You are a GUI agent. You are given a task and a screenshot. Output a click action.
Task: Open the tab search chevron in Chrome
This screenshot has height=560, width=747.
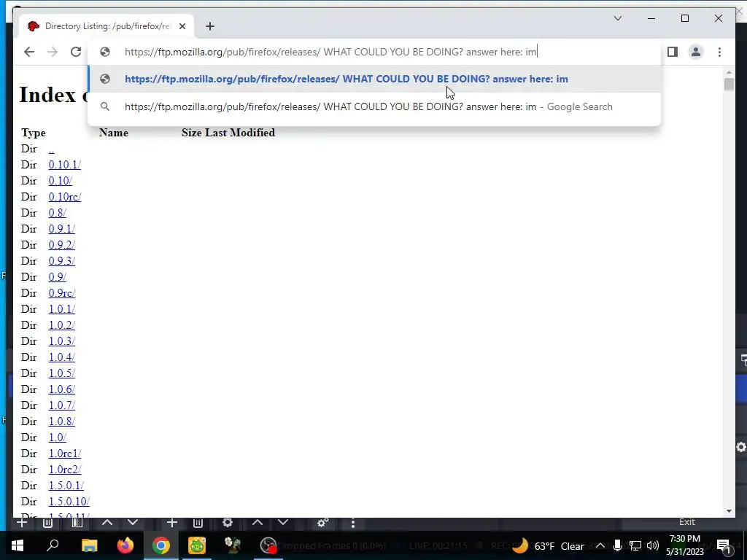(x=618, y=18)
